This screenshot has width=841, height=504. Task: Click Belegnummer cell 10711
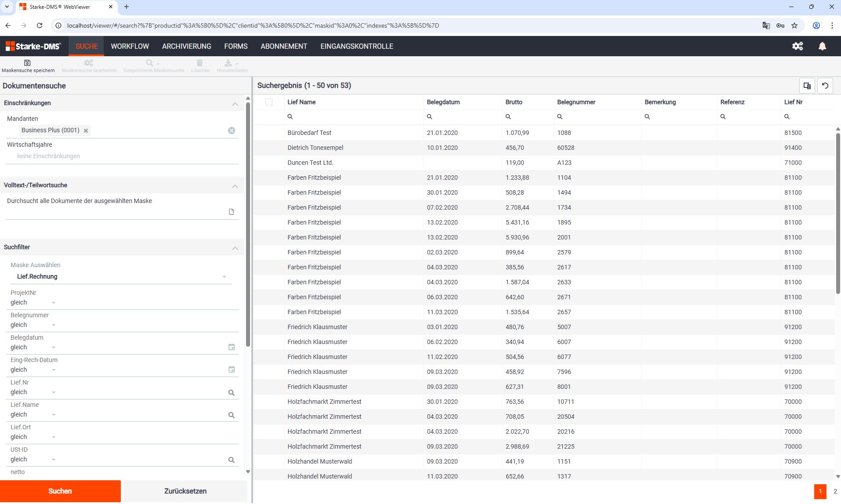565,402
